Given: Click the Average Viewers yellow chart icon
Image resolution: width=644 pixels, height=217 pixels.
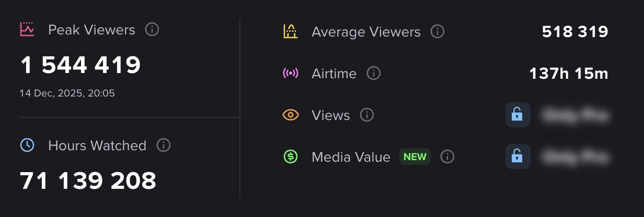Looking at the screenshot, I should click(x=291, y=31).
